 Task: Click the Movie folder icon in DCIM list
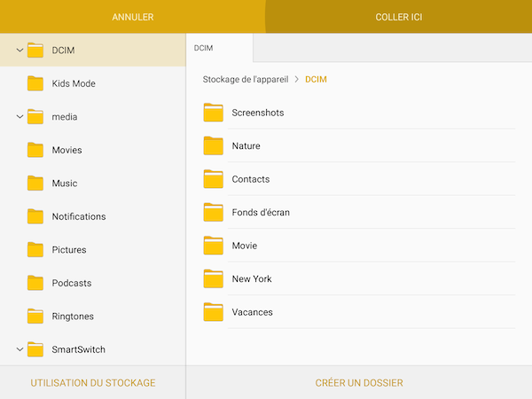pos(214,246)
